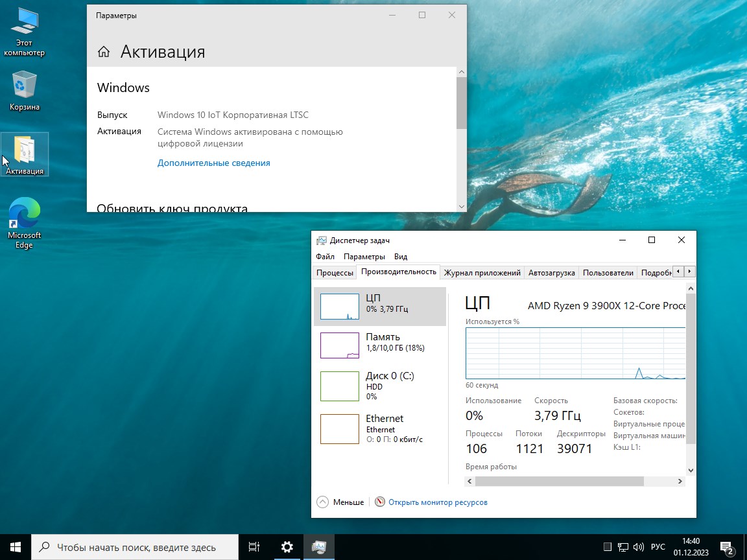This screenshot has height=560, width=747.
Task: Open the Параметры menu in Task Manager
Action: click(364, 256)
